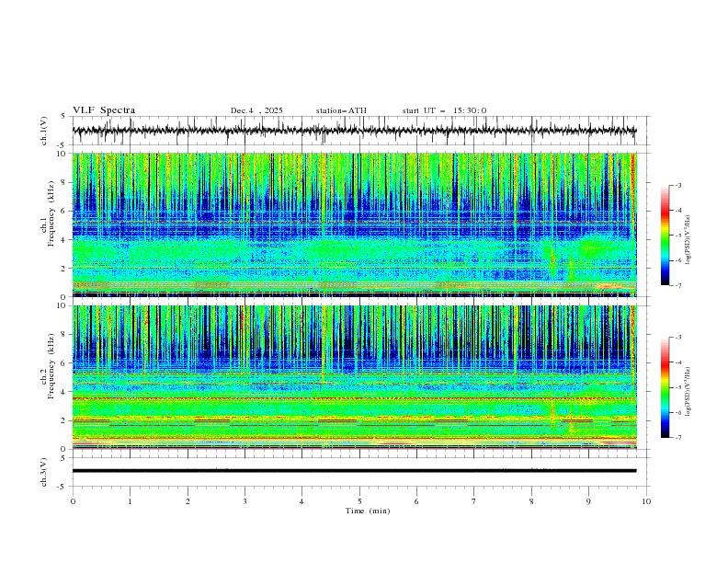Click time axis tick label '0'

click(x=73, y=501)
